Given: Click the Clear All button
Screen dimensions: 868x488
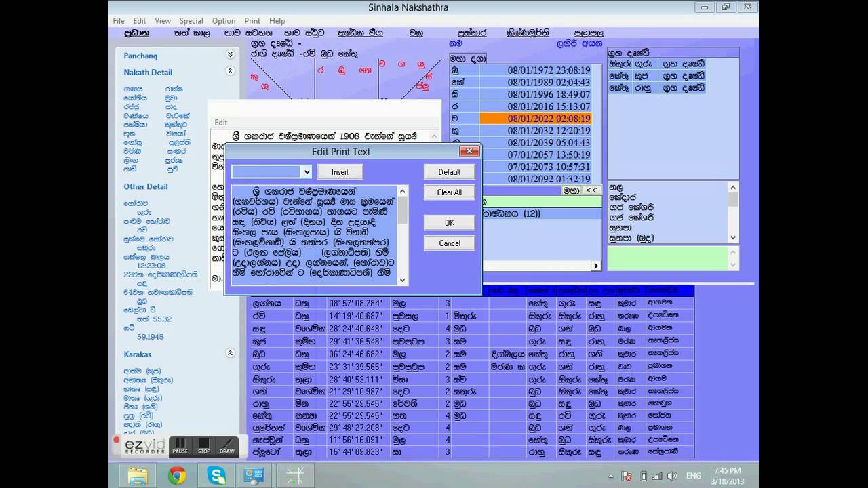Looking at the screenshot, I should [449, 192].
